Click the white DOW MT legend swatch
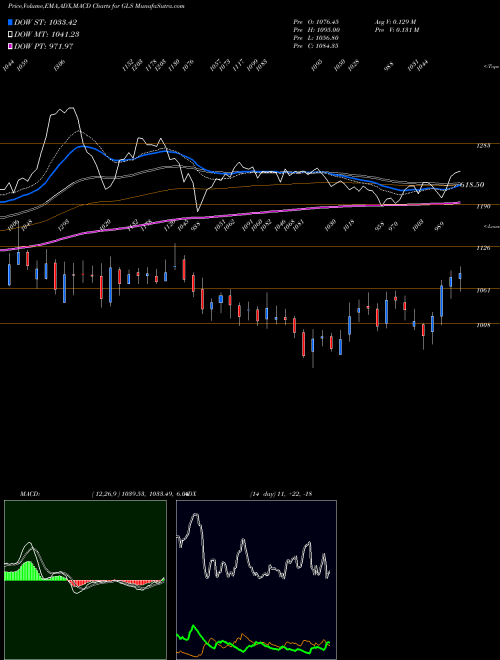 10,34
